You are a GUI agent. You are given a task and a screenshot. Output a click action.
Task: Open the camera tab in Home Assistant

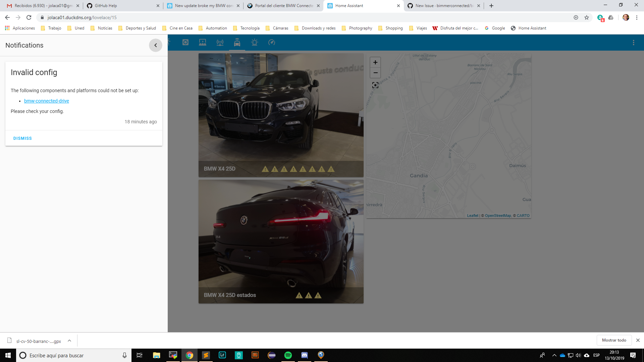click(x=185, y=42)
